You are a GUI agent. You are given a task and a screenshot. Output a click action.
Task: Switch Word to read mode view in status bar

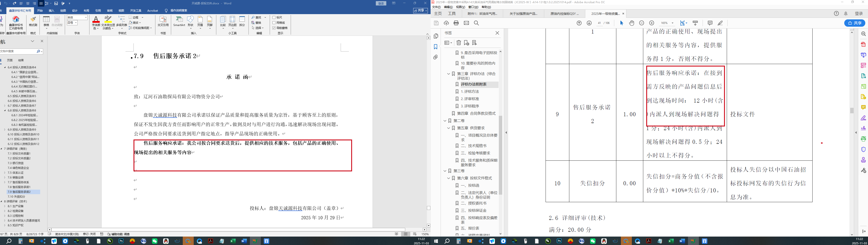click(397, 234)
